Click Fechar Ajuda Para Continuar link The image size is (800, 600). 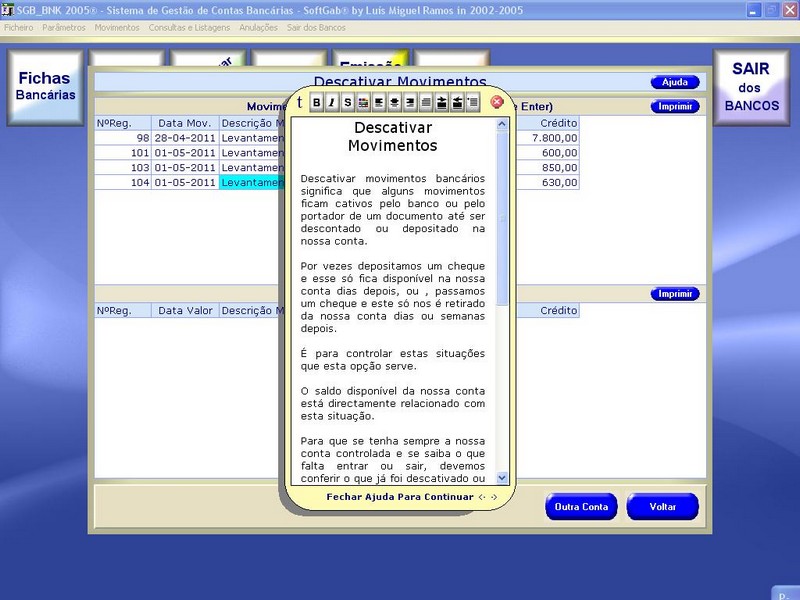click(400, 497)
